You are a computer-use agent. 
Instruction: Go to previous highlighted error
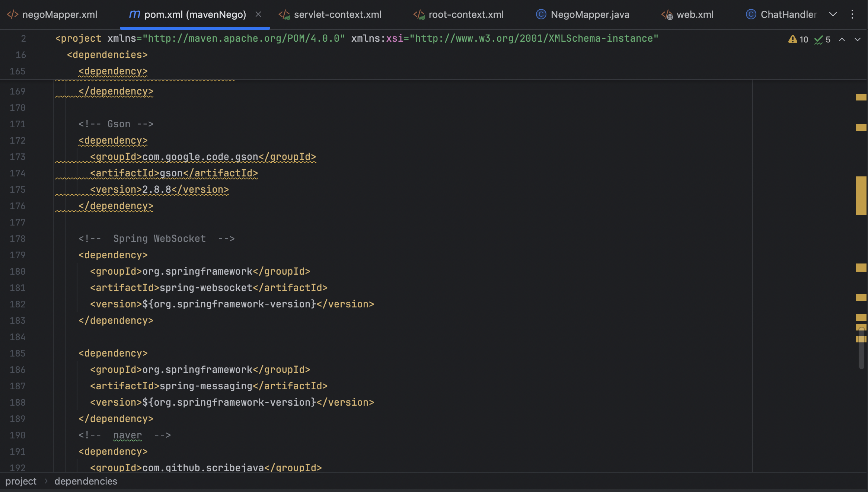842,39
